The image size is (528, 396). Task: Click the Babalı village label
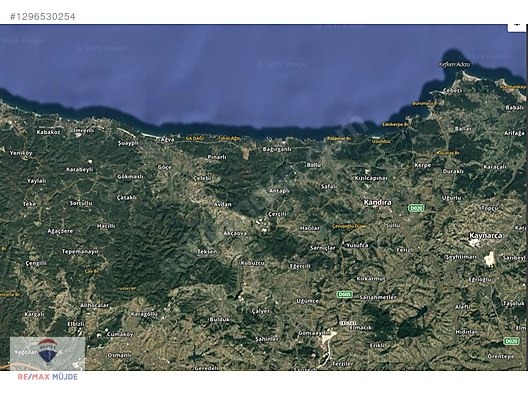(x=514, y=107)
